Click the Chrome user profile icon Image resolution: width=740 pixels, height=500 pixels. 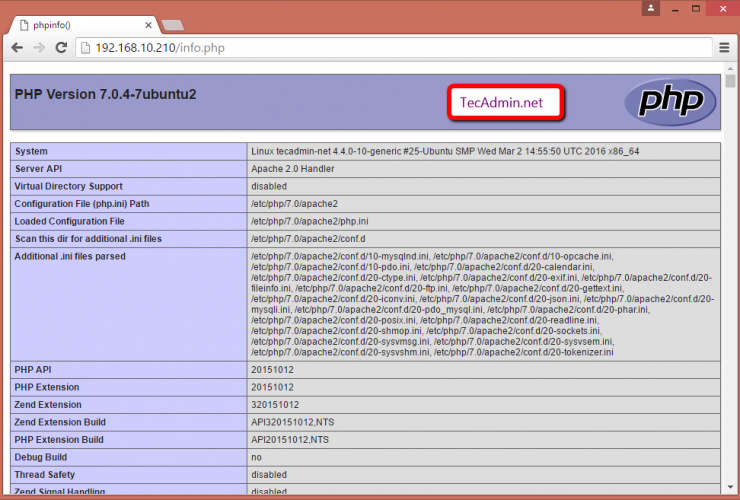[x=651, y=8]
